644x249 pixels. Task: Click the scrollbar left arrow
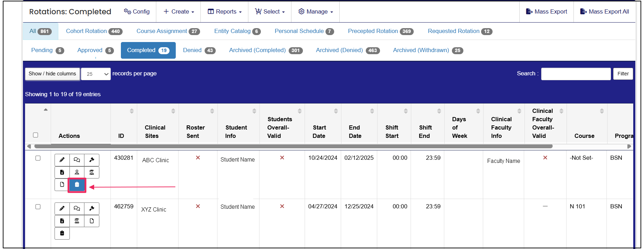[x=29, y=146]
